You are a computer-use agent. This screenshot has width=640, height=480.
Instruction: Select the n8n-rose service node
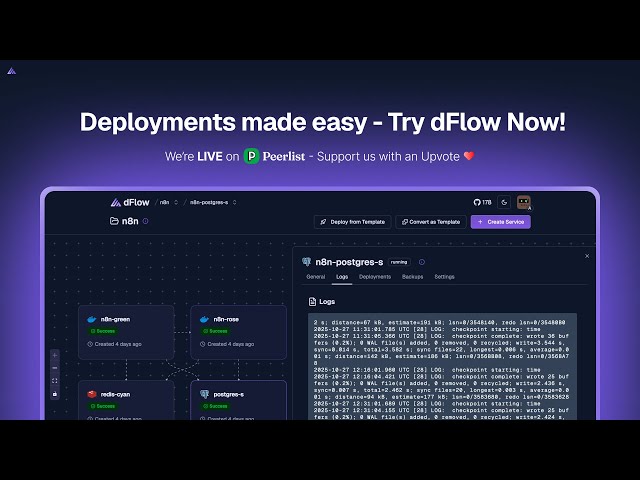tap(239, 332)
